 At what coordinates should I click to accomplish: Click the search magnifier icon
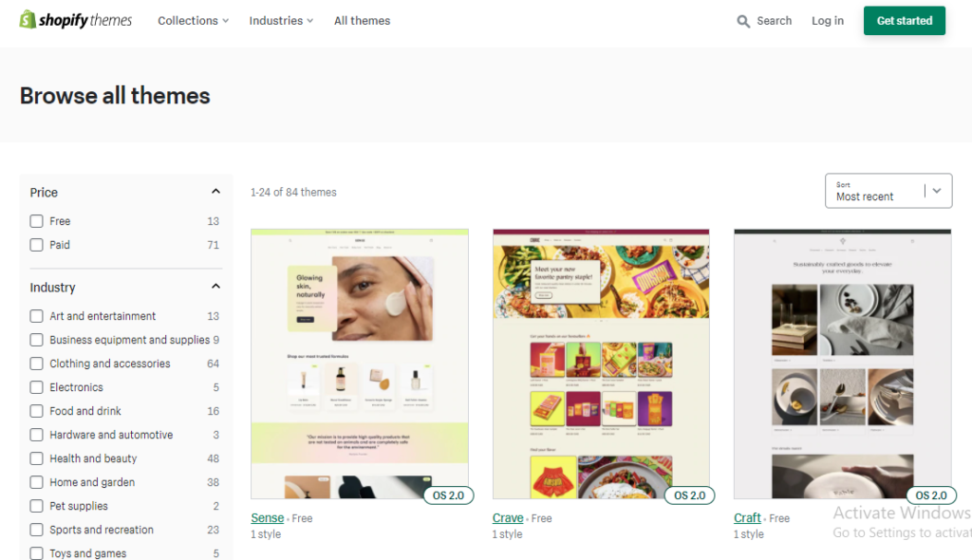pyautogui.click(x=742, y=21)
